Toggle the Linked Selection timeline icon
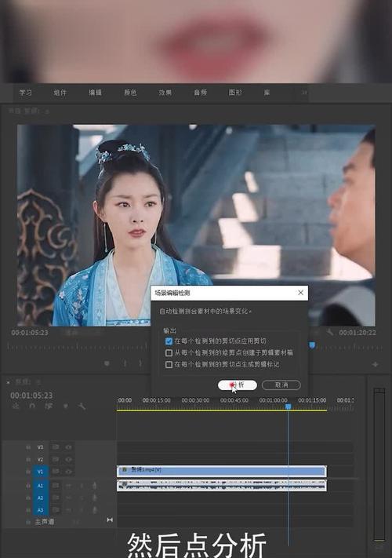This screenshot has height=558, width=392. coord(49,406)
